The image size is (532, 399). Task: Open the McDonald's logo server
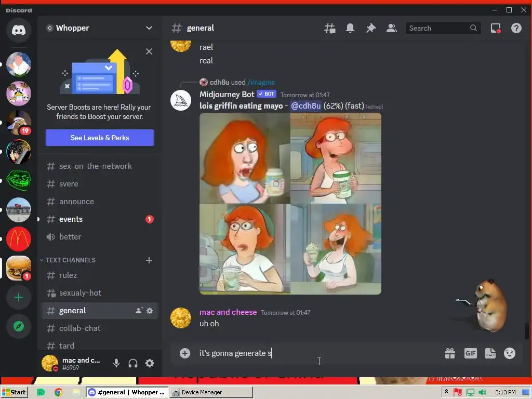(x=19, y=239)
